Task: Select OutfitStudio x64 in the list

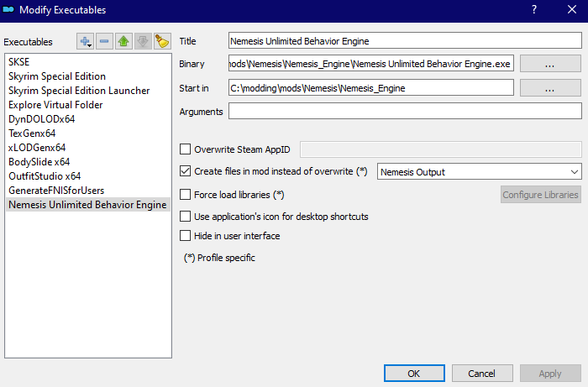Action: (x=87, y=175)
